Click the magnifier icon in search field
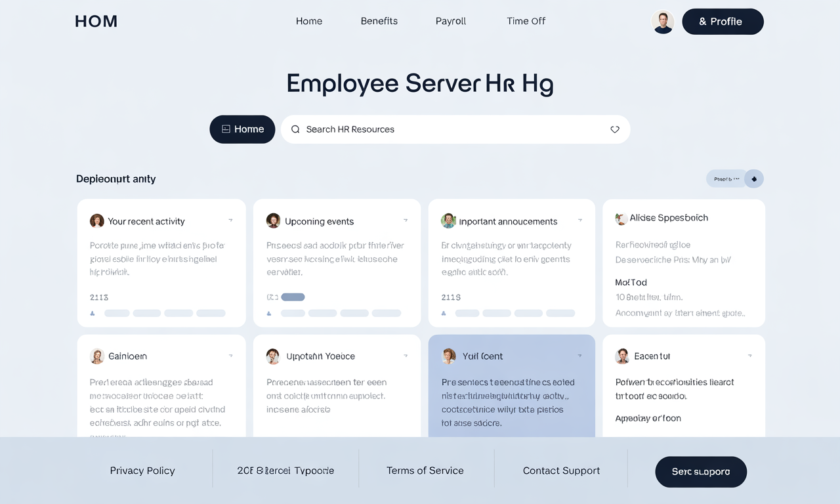Image resolution: width=840 pixels, height=504 pixels. click(295, 129)
